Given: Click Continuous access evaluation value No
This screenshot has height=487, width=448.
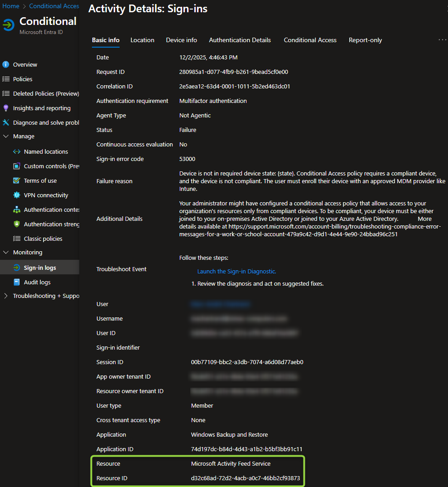Looking at the screenshot, I should click(x=183, y=145).
